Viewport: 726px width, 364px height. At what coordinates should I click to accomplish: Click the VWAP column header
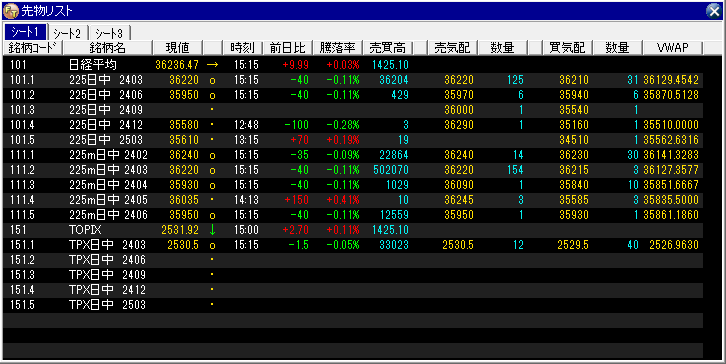673,48
